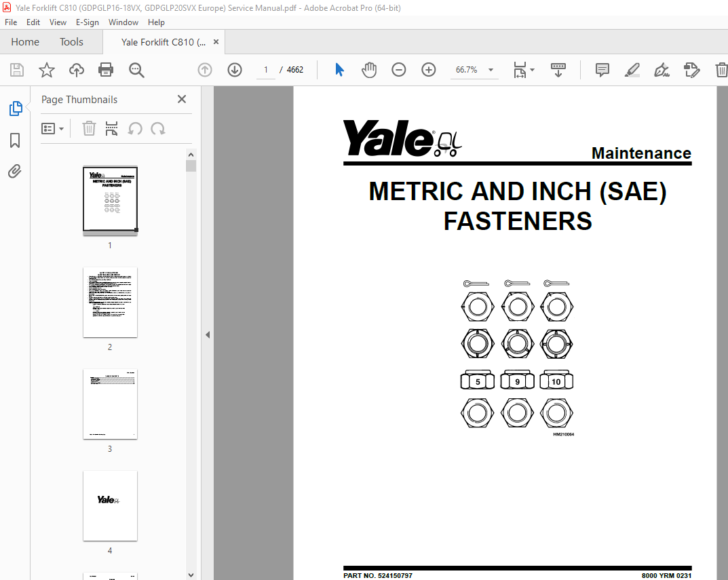Rotate pages counterclockwise
This screenshot has height=580, width=728.
coord(135,129)
